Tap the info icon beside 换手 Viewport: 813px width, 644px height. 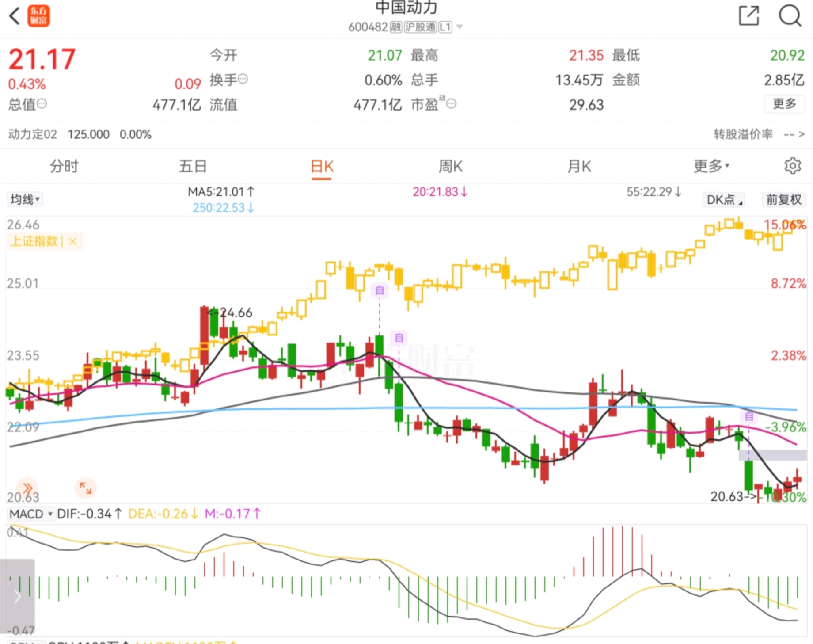[243, 79]
